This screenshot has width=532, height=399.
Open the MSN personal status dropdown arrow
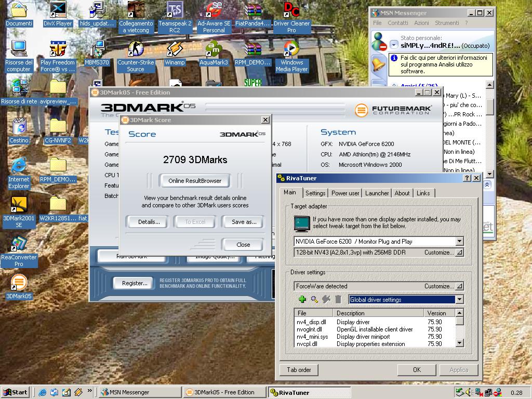[394, 45]
